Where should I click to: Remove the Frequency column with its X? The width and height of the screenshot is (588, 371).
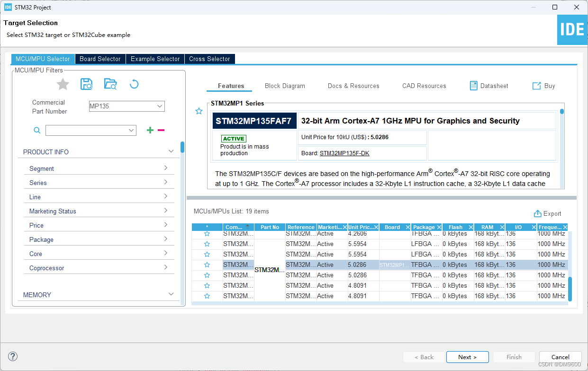(x=565, y=227)
